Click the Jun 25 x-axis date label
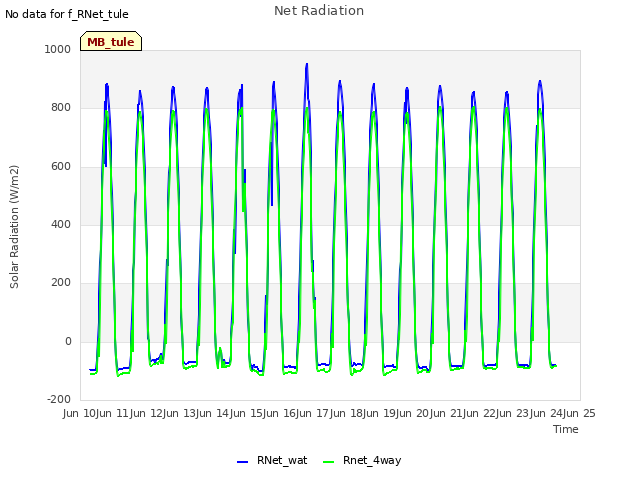Screen dimensions: 640x480 tap(580, 413)
